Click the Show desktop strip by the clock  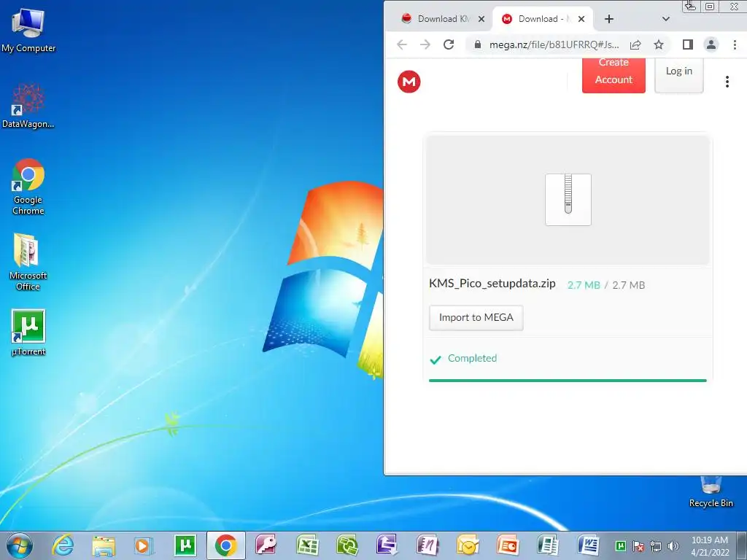[742, 545]
